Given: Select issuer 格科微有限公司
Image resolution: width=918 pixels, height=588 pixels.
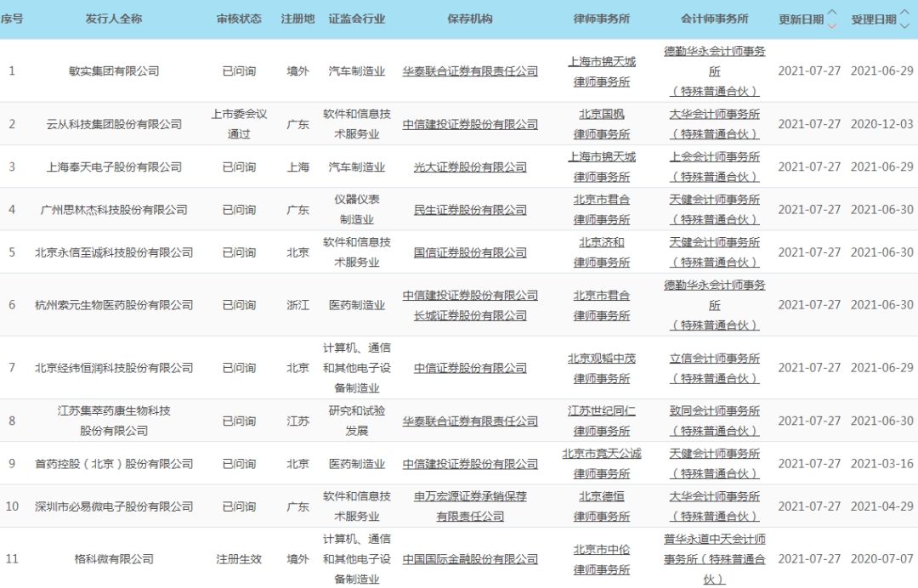Looking at the screenshot, I should (114, 559).
